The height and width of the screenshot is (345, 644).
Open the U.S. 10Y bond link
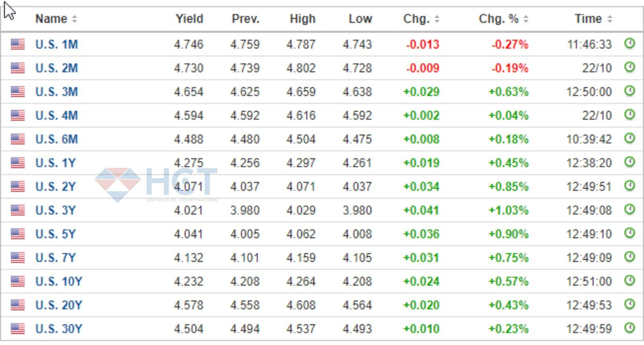click(x=59, y=281)
